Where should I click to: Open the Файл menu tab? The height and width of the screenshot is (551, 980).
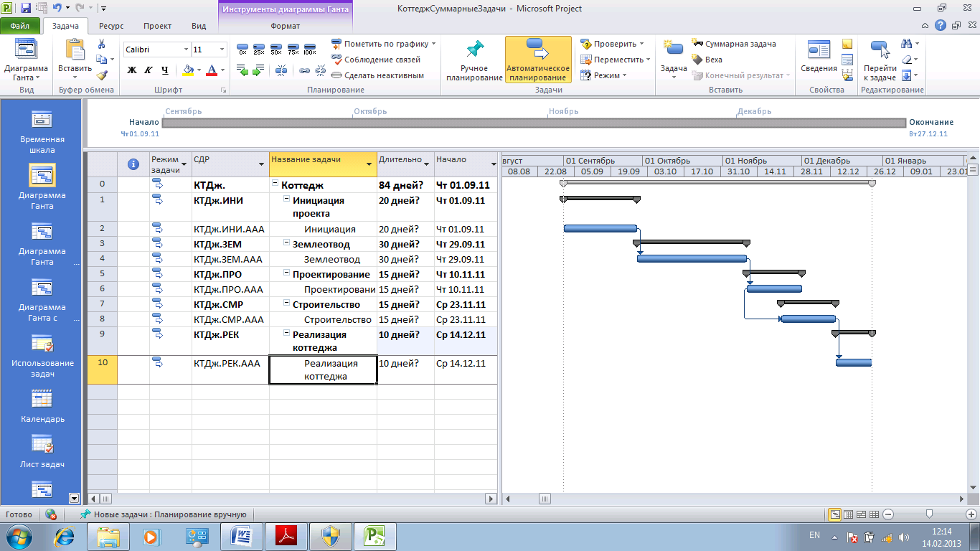click(x=20, y=26)
